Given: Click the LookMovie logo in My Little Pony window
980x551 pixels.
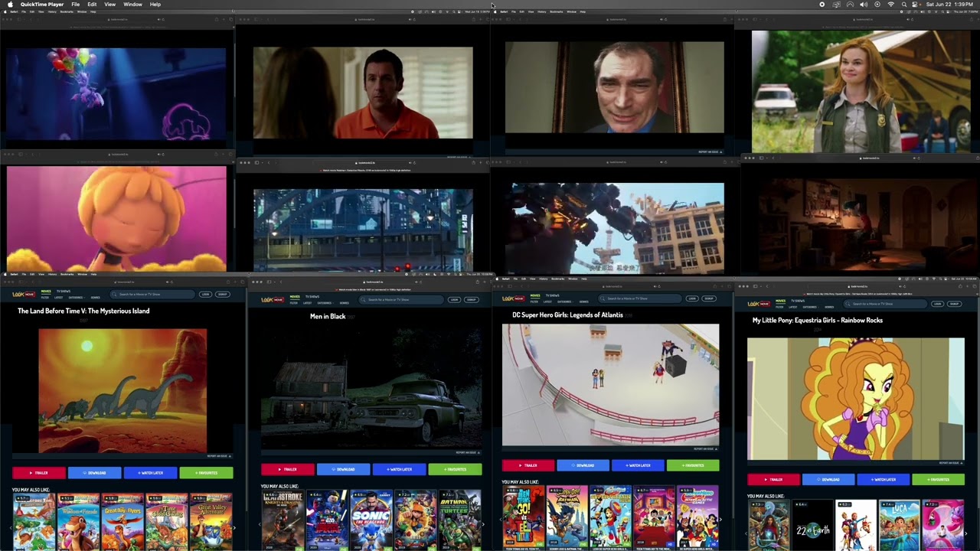Looking at the screenshot, I should (x=759, y=304).
